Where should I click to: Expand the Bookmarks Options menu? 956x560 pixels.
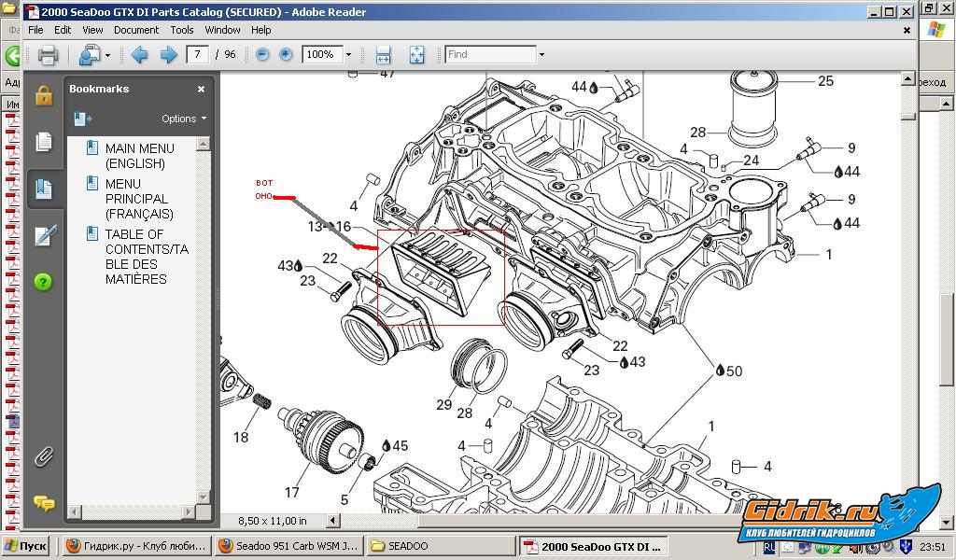184,119
